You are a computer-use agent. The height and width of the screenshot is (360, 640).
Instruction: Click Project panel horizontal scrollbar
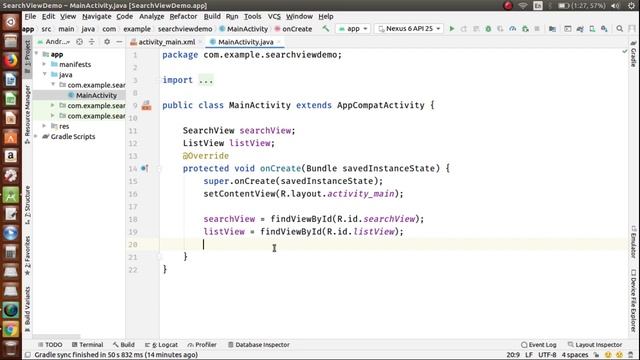(57, 337)
